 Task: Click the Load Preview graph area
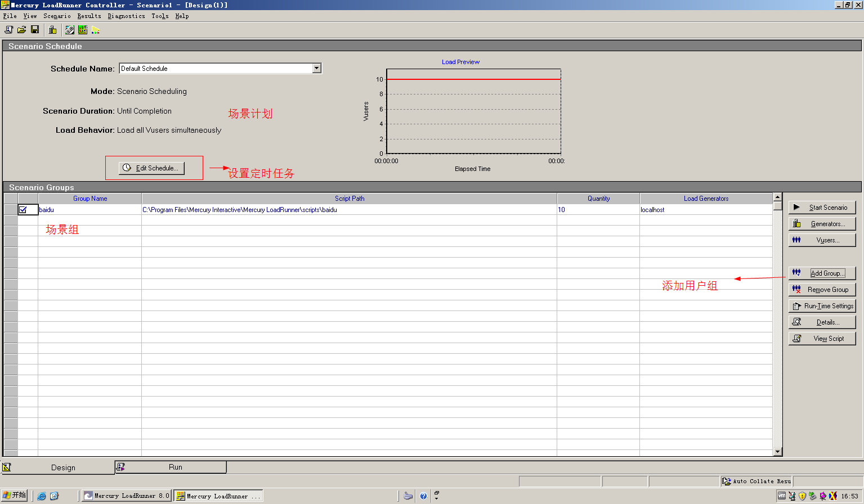[x=474, y=111]
